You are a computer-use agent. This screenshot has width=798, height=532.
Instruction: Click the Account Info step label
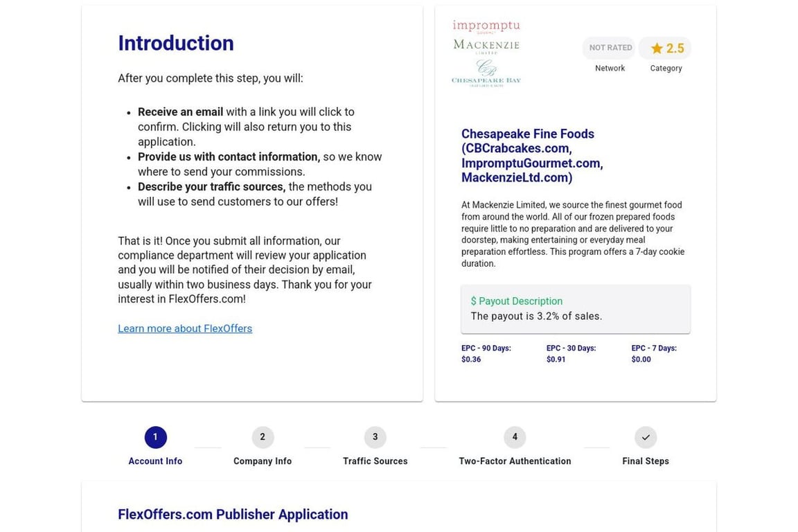(155, 461)
